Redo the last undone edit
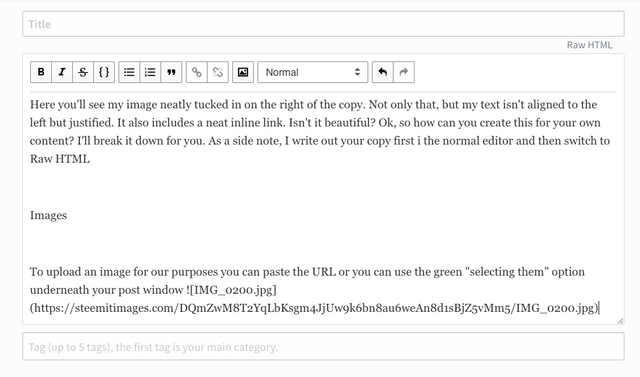This screenshot has height=377, width=640. [x=404, y=72]
